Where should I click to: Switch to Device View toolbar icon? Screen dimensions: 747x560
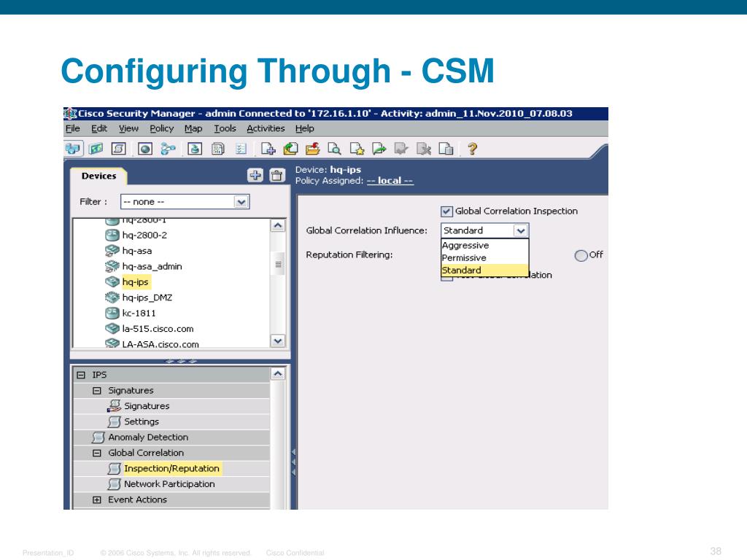[74, 149]
